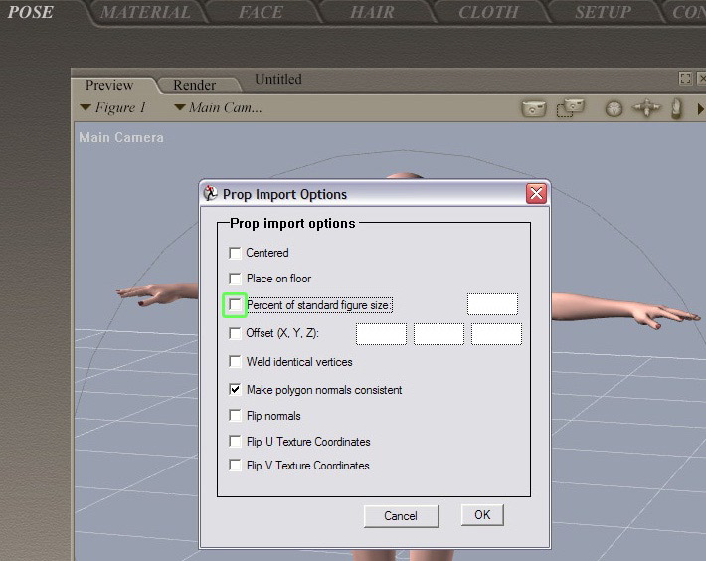
Task: Switch to the MATERIAL room tab
Action: (x=146, y=13)
